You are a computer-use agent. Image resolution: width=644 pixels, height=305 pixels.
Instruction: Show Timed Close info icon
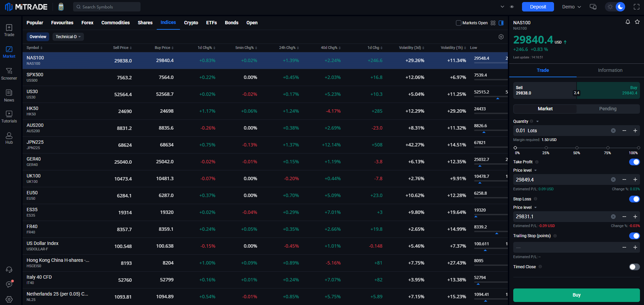coord(540,267)
